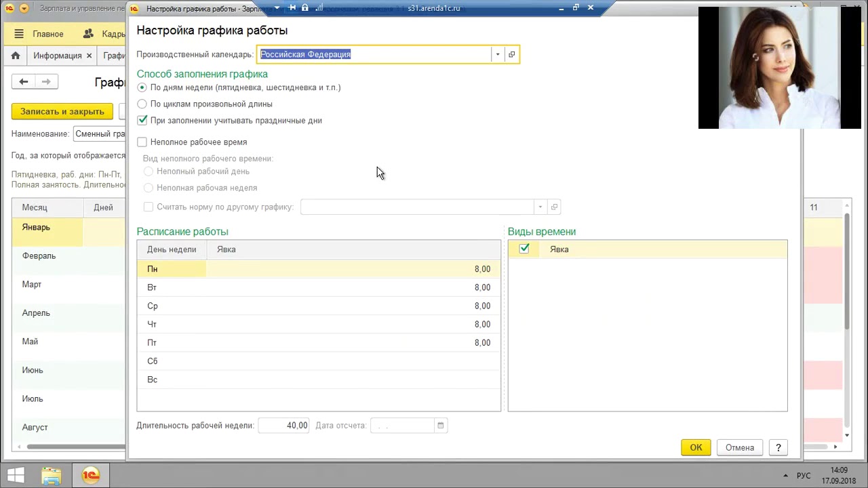Click the 1C logo in the dialog title bar
Viewport: 868px width, 488px height.
click(134, 8)
